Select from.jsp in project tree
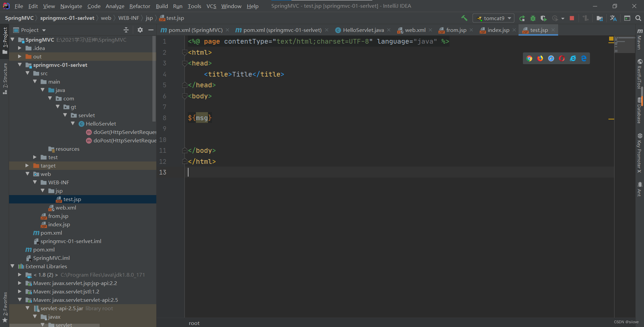This screenshot has height=327, width=644. coord(58,216)
